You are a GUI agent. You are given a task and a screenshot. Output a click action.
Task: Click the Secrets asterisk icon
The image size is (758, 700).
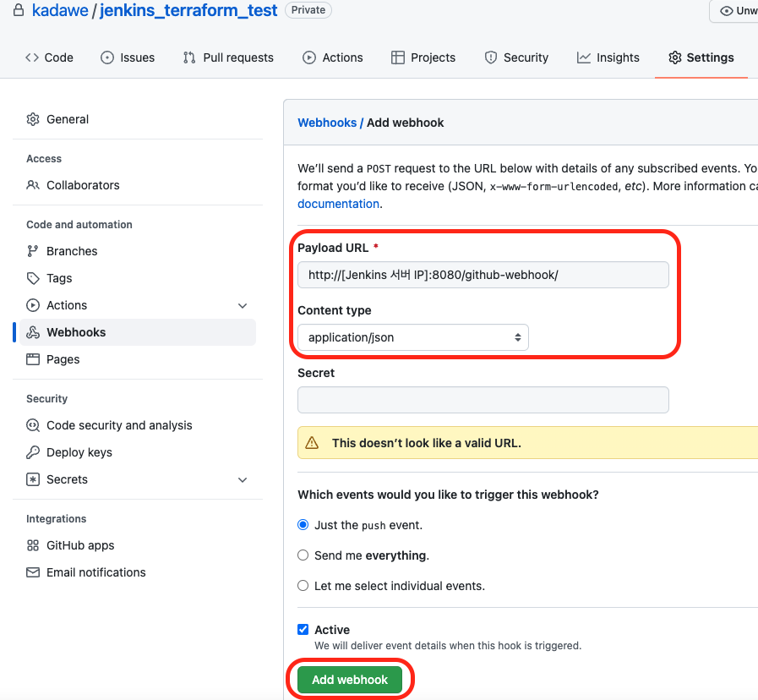33,479
